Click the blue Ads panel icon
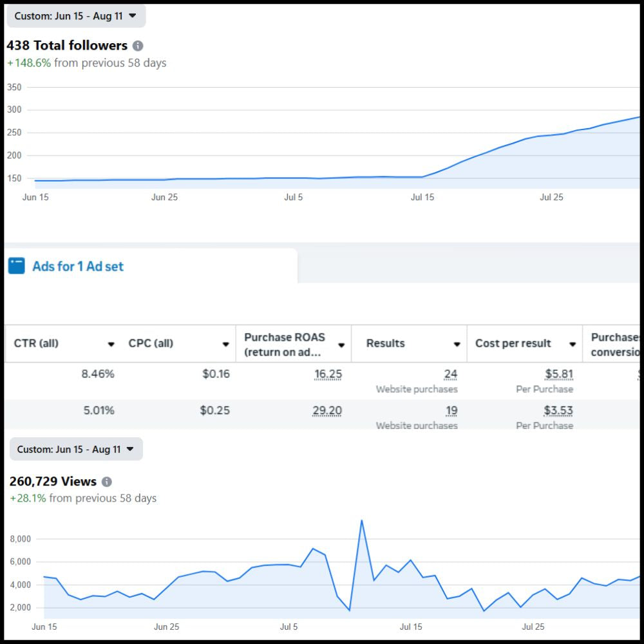Screen dimensions: 644x644 pyautogui.click(x=17, y=266)
